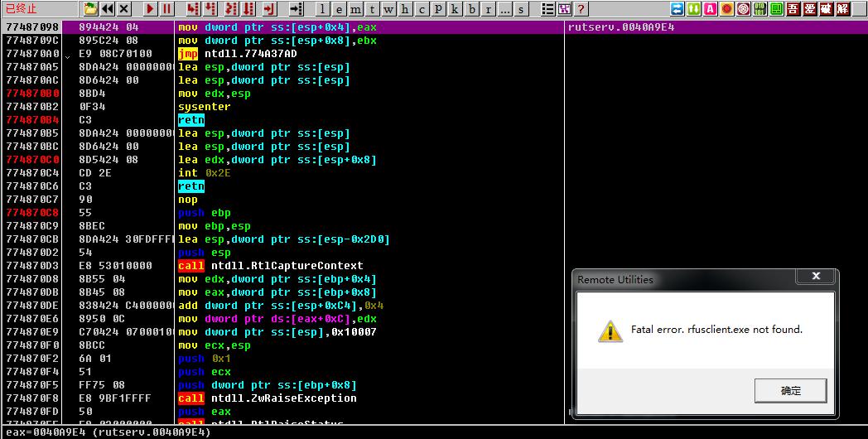Open Run trace with the ... button
The height and width of the screenshot is (439, 868).
click(505, 9)
